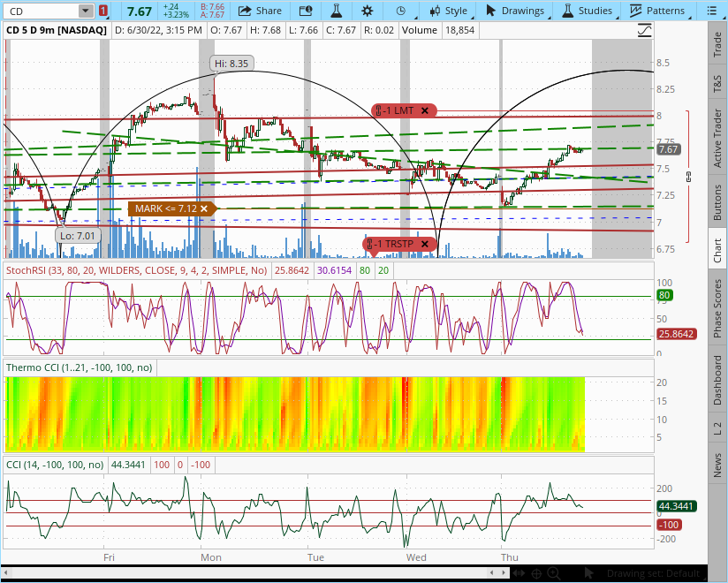Click the briefcase icon next to Share
The width and height of the screenshot is (728, 583).
tap(305, 11)
